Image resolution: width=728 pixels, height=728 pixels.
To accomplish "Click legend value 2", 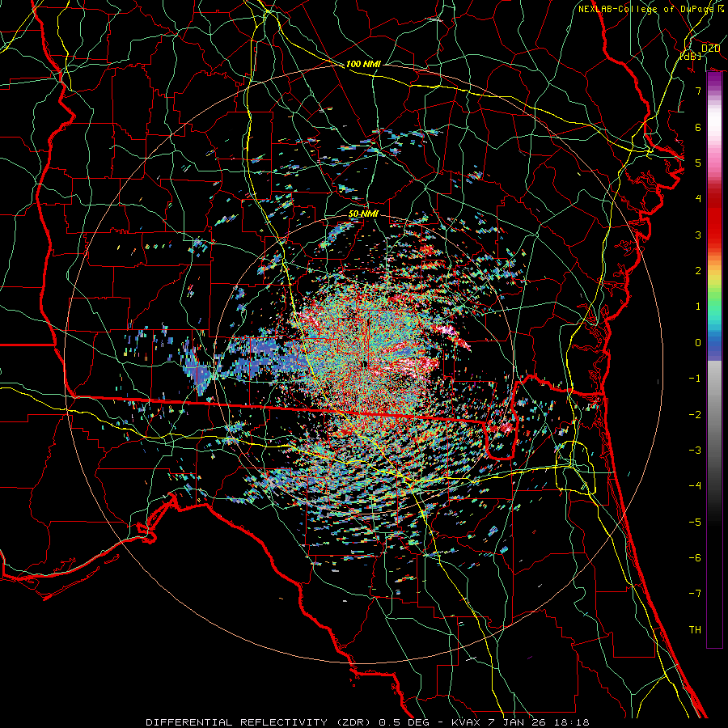I will click(x=698, y=271).
